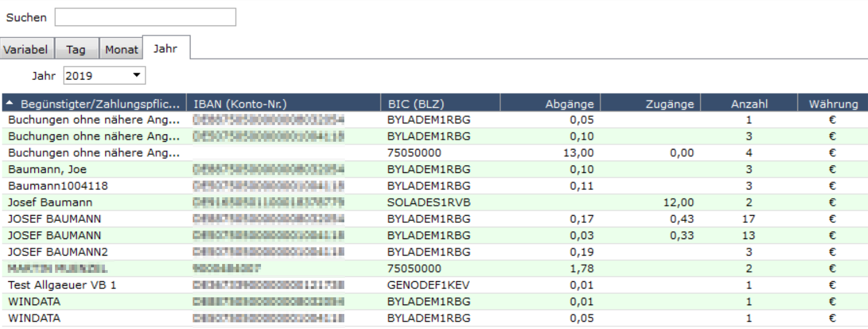Screen dimensions: 868x329
Task: Click the "GENODEF1KEV" BIC cell
Action: [429, 285]
